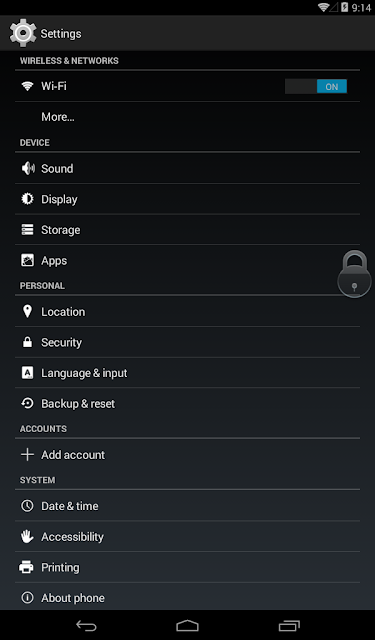Viewport: 375px width, 640px height.
Task: Tap the floating padlock overlay
Action: click(354, 274)
